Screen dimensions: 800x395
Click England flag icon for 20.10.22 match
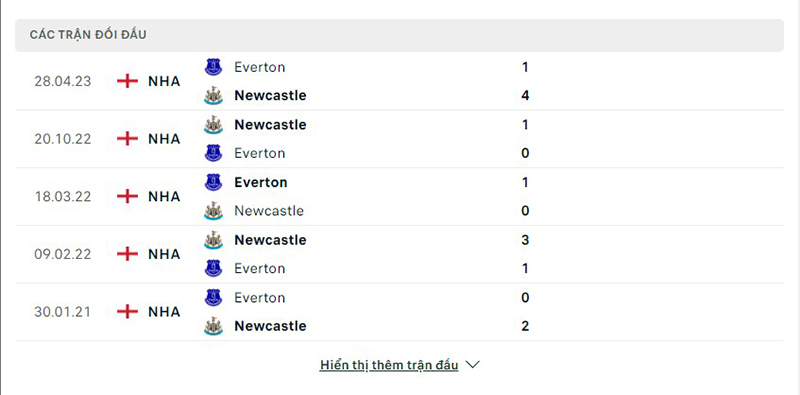click(x=128, y=139)
